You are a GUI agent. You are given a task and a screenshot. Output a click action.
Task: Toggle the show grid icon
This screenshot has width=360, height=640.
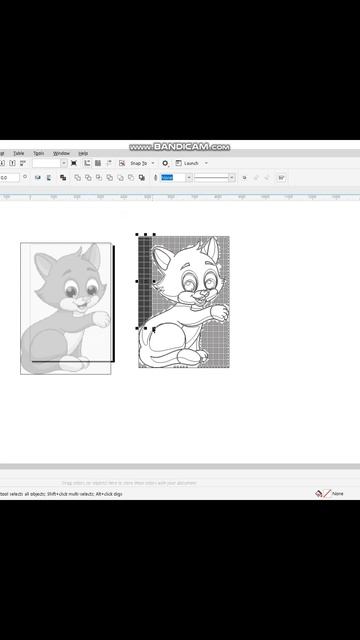98,163
